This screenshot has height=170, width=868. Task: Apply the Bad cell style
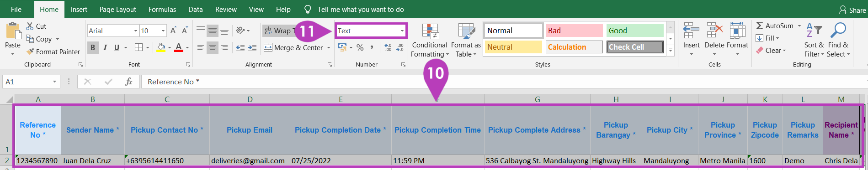coord(574,31)
